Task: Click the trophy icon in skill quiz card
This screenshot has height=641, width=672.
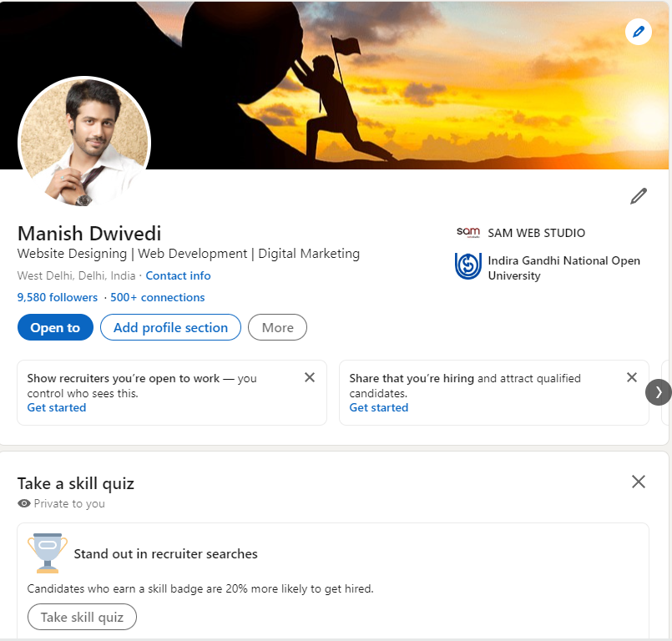Action: click(x=48, y=553)
